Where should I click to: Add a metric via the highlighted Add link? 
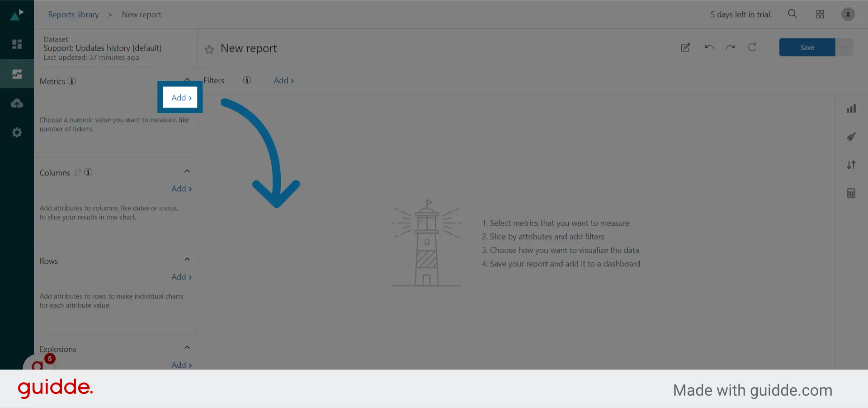point(180,97)
